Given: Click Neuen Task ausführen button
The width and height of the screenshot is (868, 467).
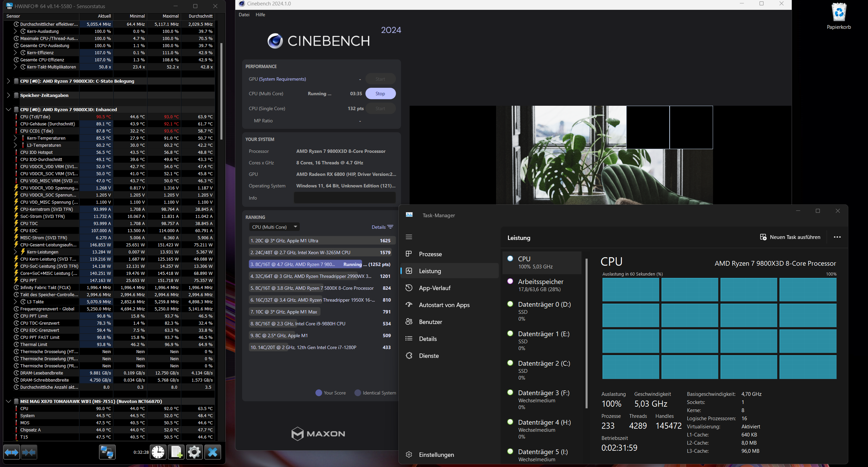Looking at the screenshot, I should (x=790, y=237).
